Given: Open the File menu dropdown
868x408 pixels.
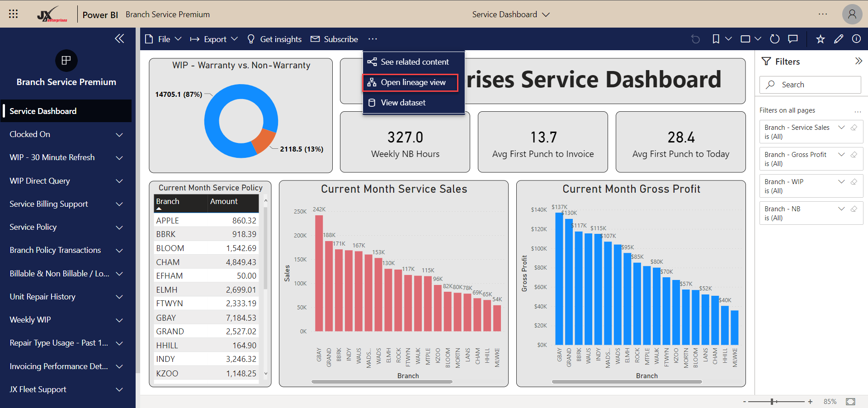Looking at the screenshot, I should coord(163,39).
